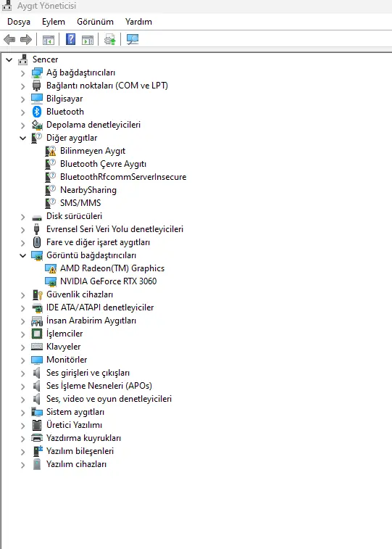Click the Ağ bağdaştırıcıları network icon
Image resolution: width=392 pixels, height=549 pixels.
37,73
